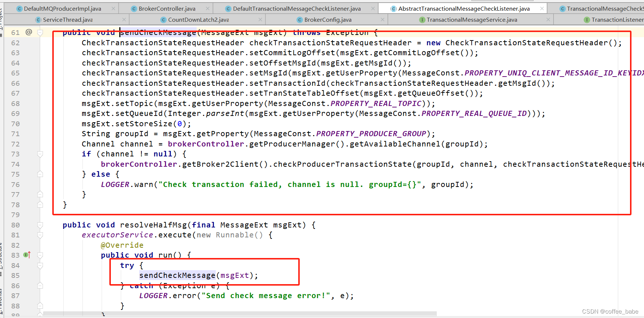Collapse the if block fold marker at line 73
644x318 pixels.
40,154
